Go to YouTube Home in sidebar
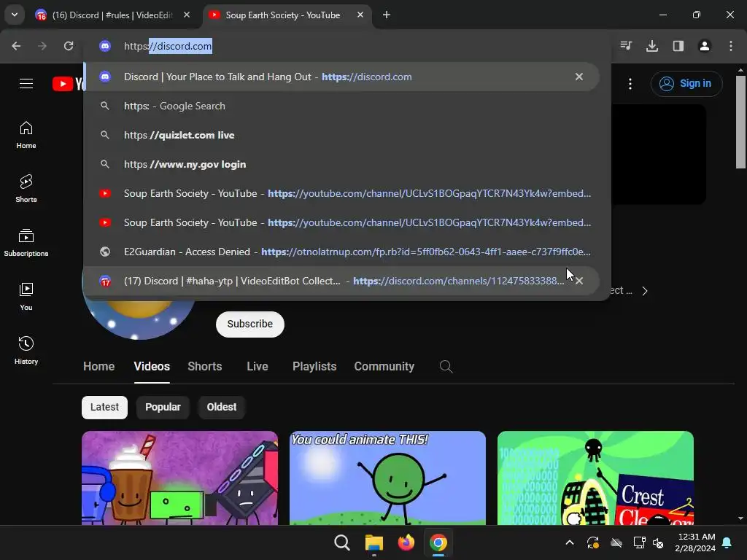Image resolution: width=747 pixels, height=560 pixels. [x=26, y=135]
